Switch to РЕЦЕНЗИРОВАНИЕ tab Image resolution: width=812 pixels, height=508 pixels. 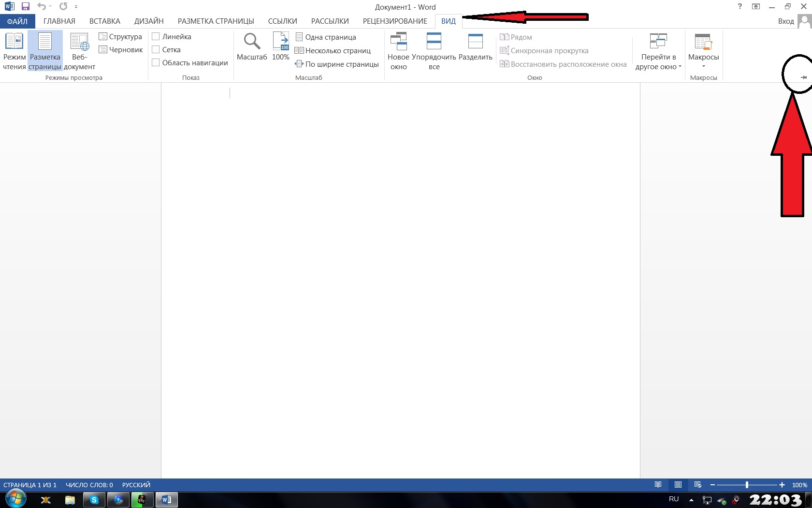tap(395, 21)
